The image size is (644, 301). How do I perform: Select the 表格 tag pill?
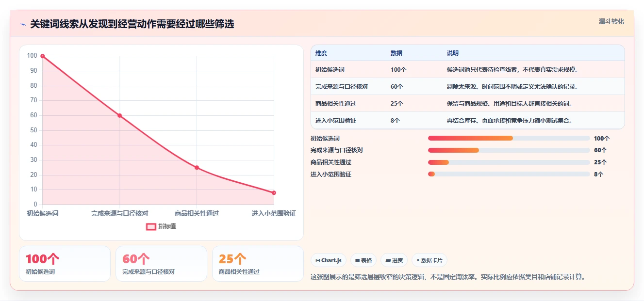pyautogui.click(x=363, y=260)
